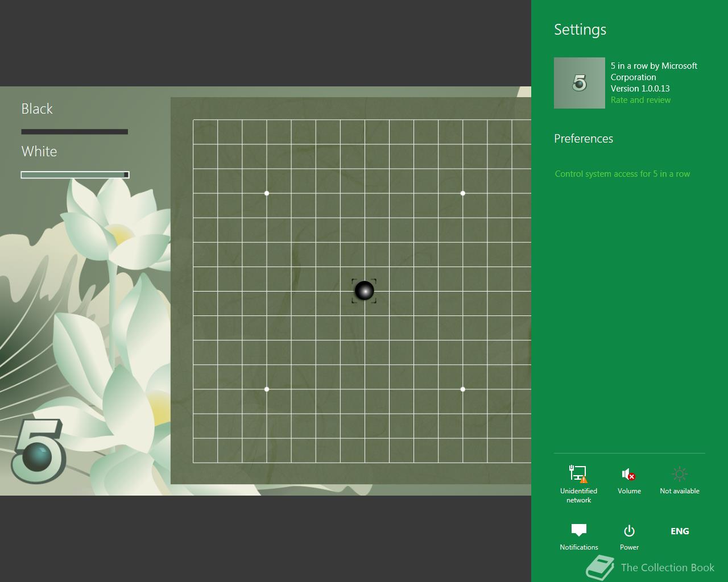The image size is (728, 582).
Task: Open the Power options icon
Action: (629, 537)
